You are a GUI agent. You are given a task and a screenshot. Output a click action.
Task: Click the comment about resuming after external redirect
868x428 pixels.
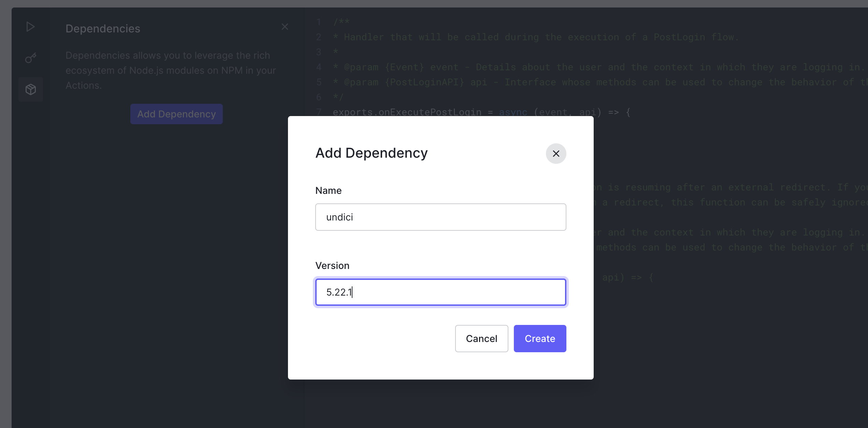(x=731, y=187)
